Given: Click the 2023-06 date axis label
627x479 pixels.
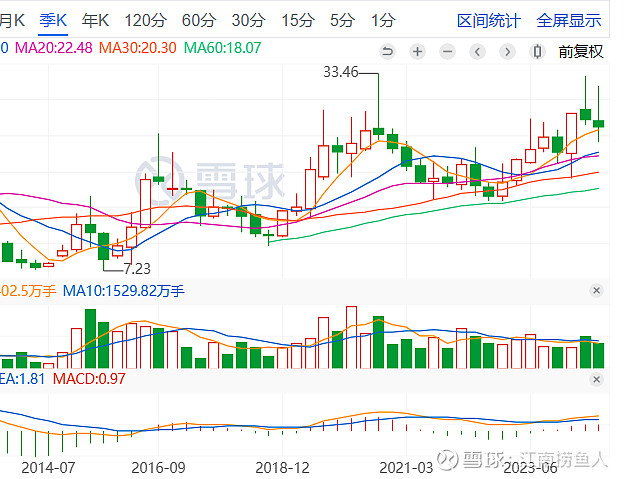Looking at the screenshot, I should (x=530, y=468).
